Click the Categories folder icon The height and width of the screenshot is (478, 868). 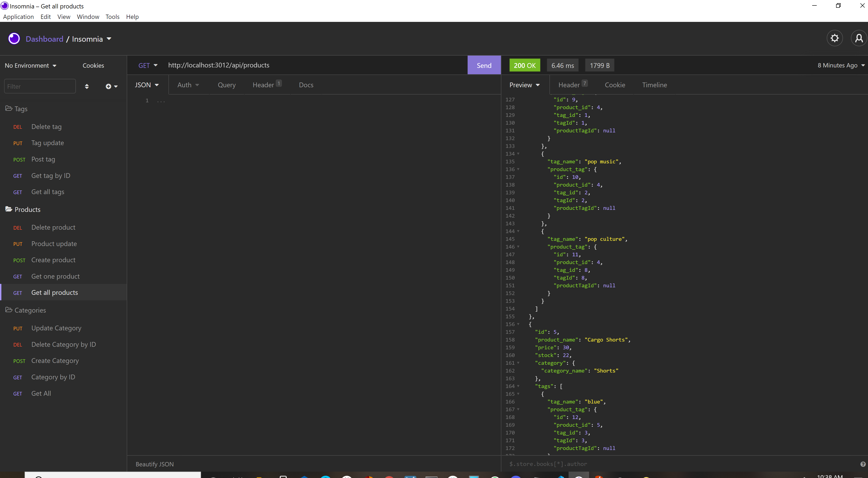[x=9, y=310]
